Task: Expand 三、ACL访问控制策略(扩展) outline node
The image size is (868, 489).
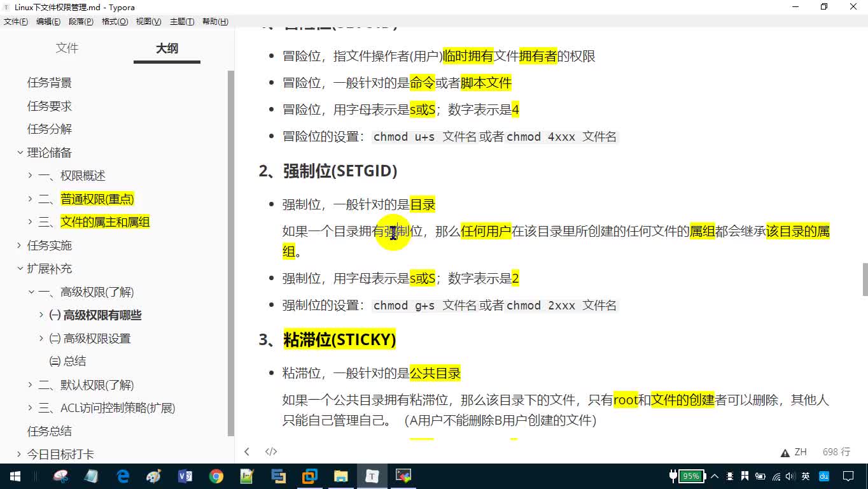Action: tap(30, 407)
